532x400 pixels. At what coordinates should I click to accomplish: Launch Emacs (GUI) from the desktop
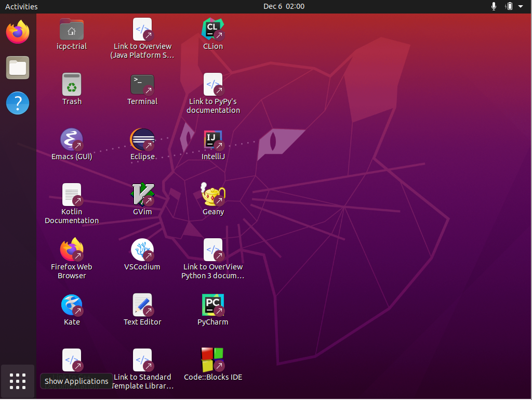tap(72, 139)
